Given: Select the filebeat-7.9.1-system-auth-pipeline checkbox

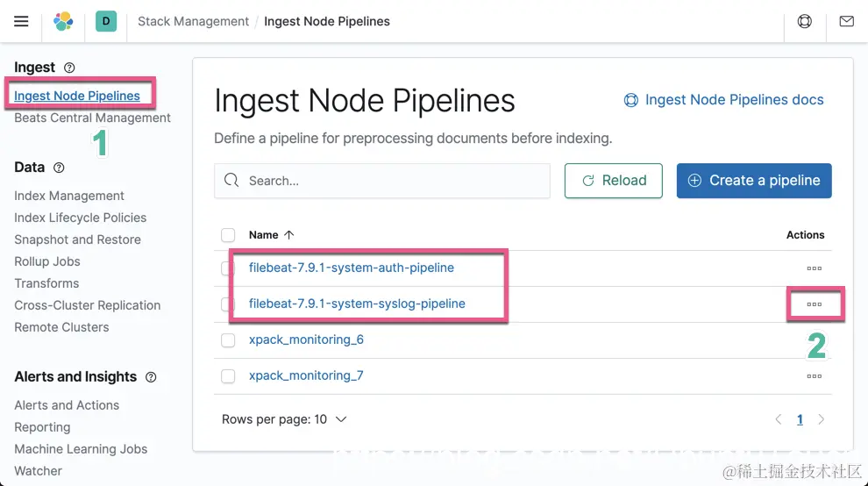Looking at the screenshot, I should 228,268.
